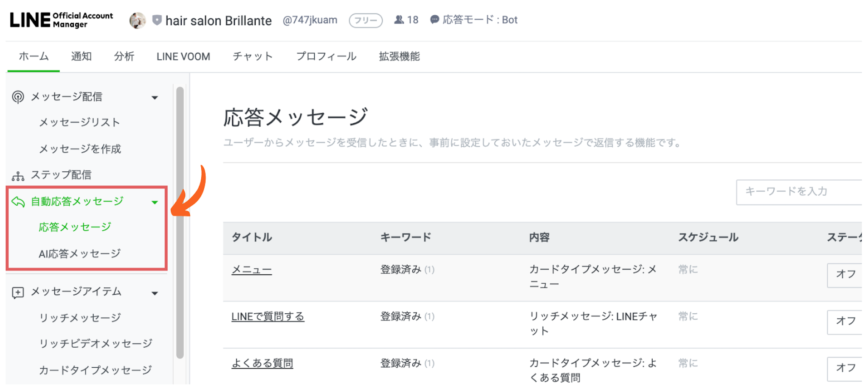The height and width of the screenshot is (386, 868).
Task: Collapse the メッセージ配信 section arrow
Action: 155,98
